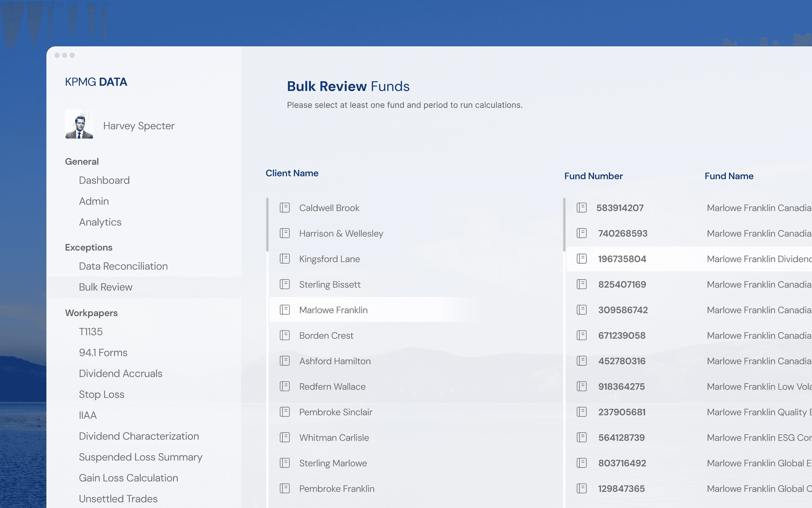Image resolution: width=812 pixels, height=508 pixels.
Task: Click the client list scrollbar
Action: [267, 224]
